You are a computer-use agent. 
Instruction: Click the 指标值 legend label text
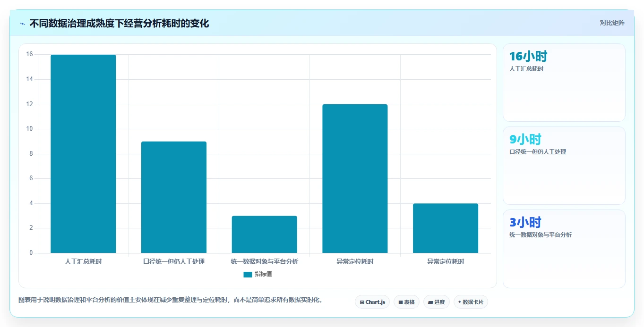[x=263, y=274]
